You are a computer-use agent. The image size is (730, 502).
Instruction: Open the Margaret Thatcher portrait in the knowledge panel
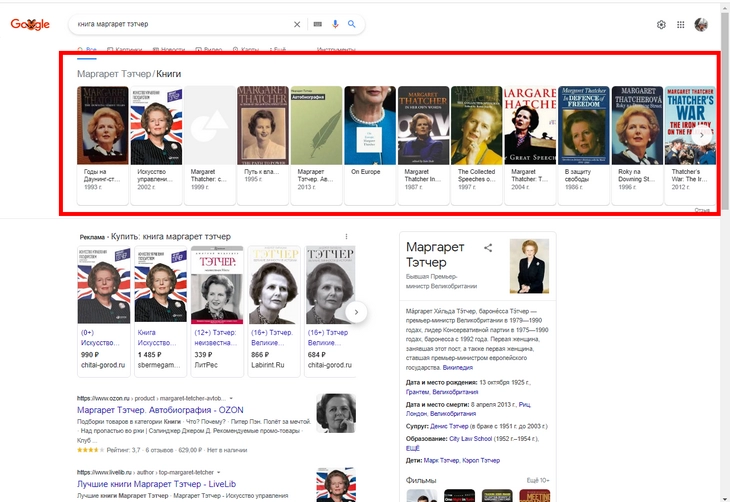529,266
